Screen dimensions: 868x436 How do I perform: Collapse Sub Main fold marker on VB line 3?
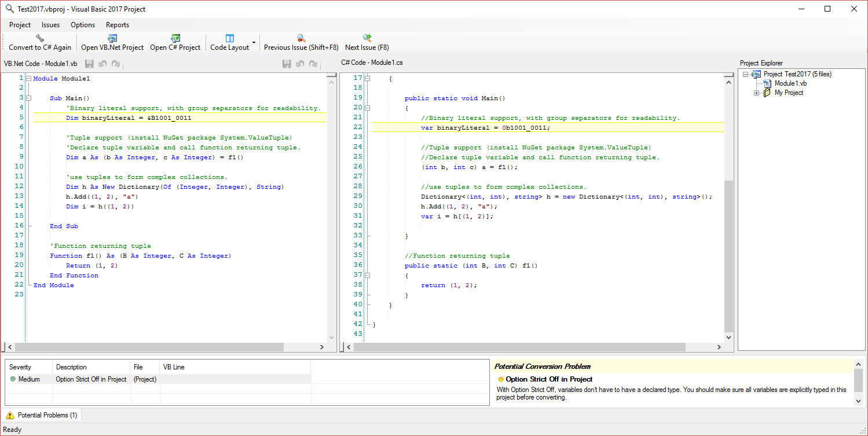(28, 98)
